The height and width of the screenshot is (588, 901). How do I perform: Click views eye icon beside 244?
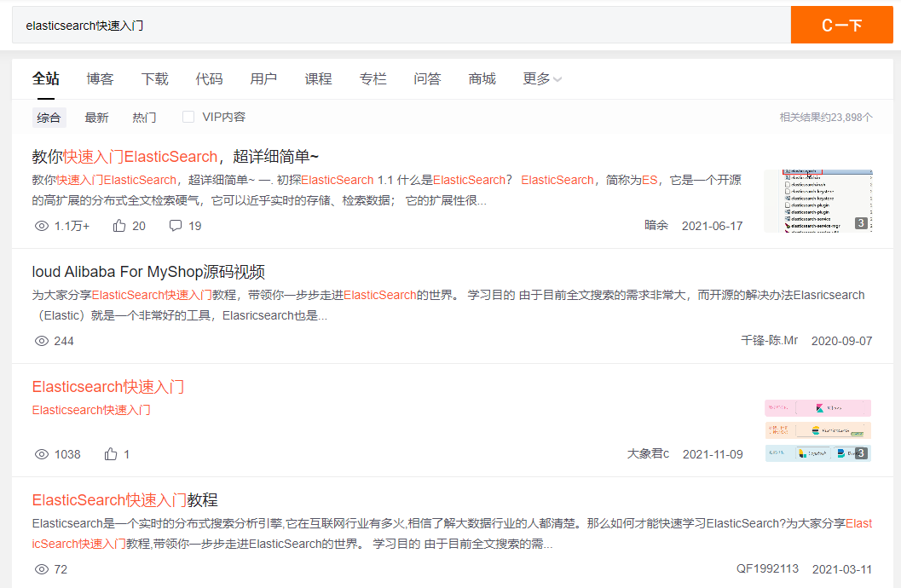42,341
